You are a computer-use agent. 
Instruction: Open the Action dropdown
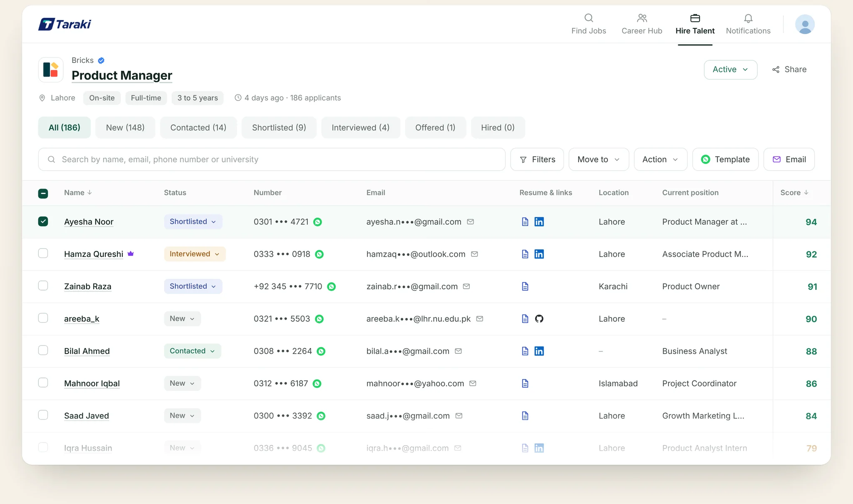660,159
